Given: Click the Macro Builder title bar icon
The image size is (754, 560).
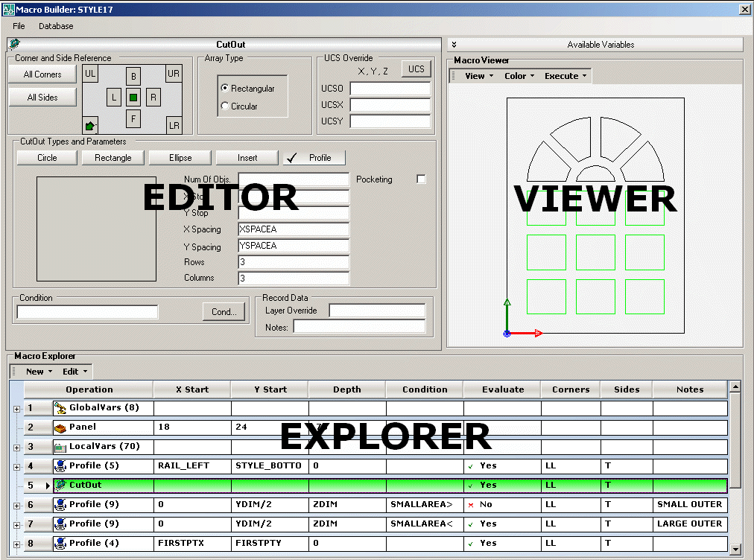Looking at the screenshot, I should [x=7, y=9].
